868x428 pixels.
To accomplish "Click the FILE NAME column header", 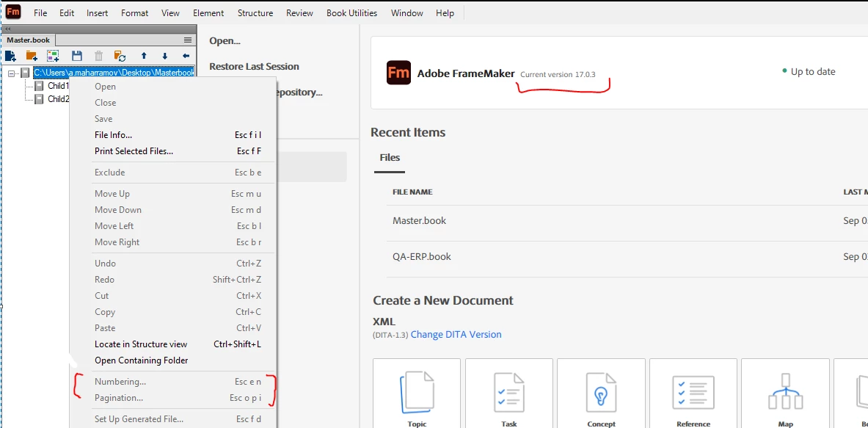I will (x=412, y=192).
